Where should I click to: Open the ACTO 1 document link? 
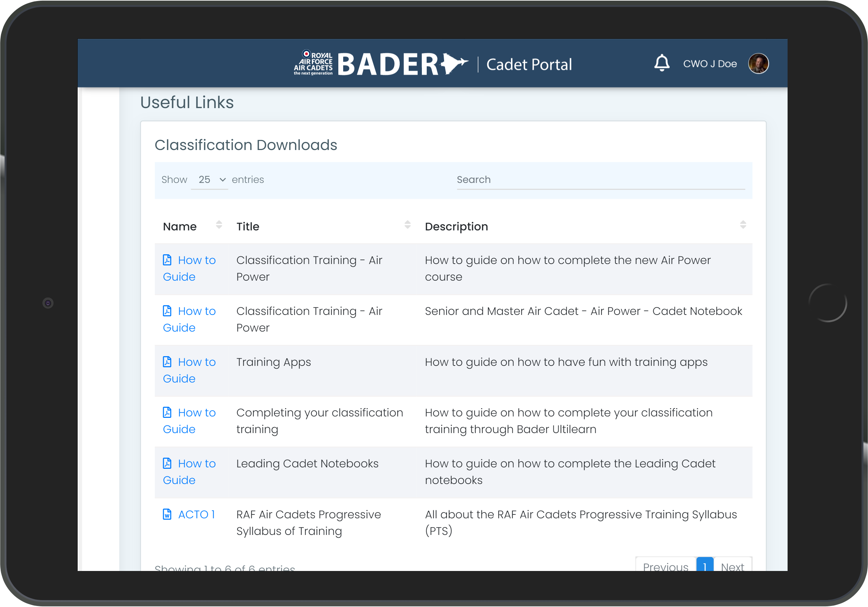pyautogui.click(x=196, y=514)
